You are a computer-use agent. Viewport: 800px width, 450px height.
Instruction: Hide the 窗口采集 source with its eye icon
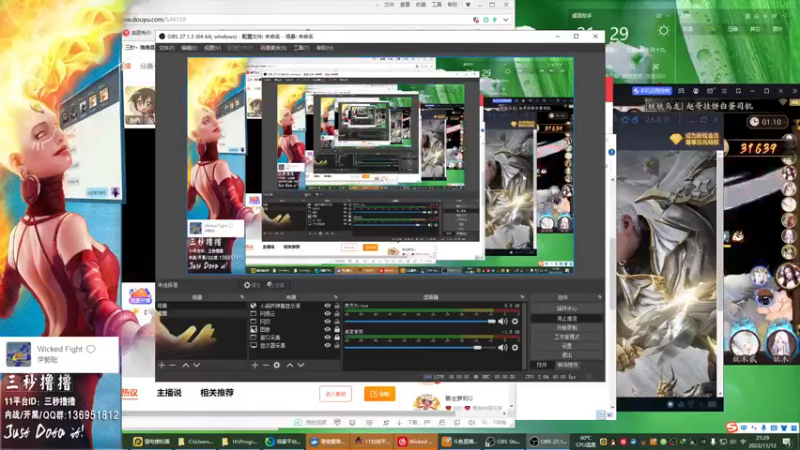328,338
